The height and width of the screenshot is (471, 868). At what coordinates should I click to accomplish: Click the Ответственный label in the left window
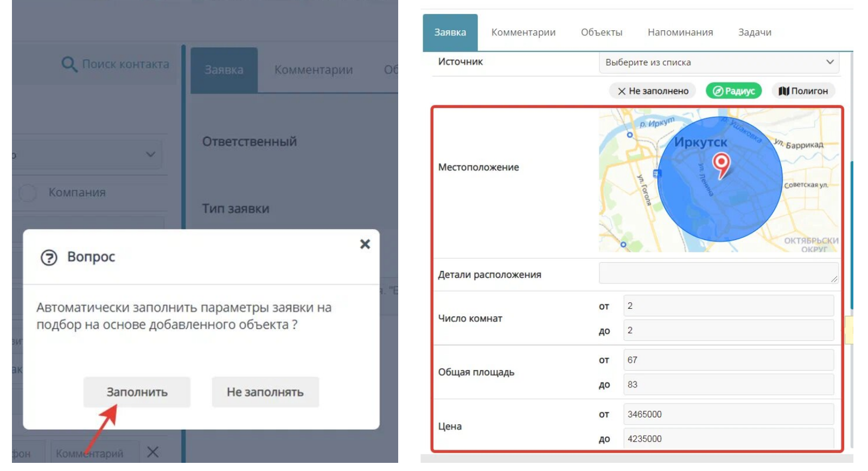(250, 142)
